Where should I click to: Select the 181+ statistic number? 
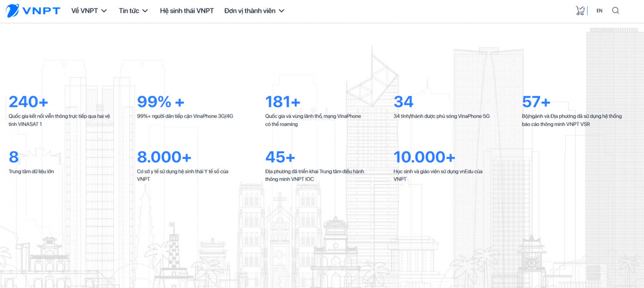click(283, 102)
